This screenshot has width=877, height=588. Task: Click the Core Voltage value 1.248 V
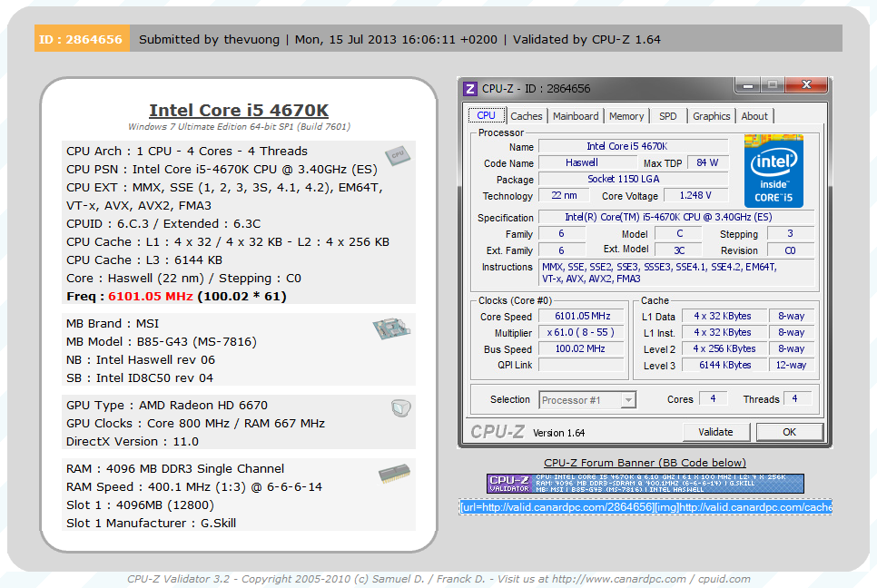(x=695, y=195)
